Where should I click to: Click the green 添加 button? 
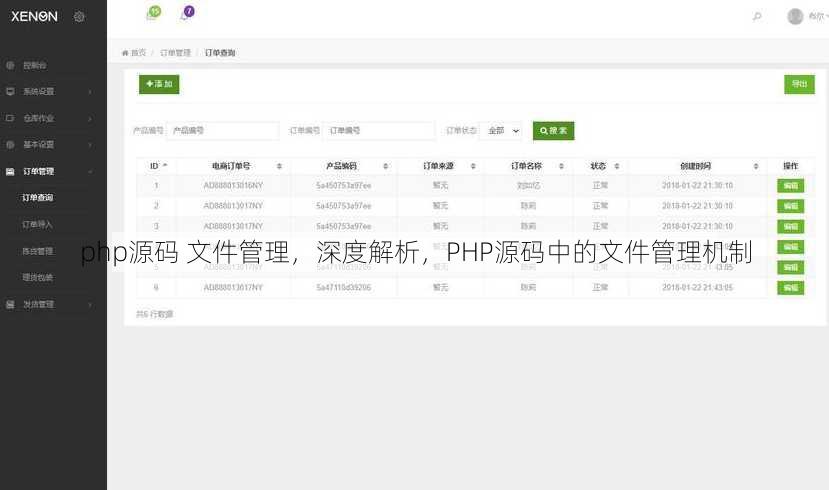pyautogui.click(x=159, y=84)
